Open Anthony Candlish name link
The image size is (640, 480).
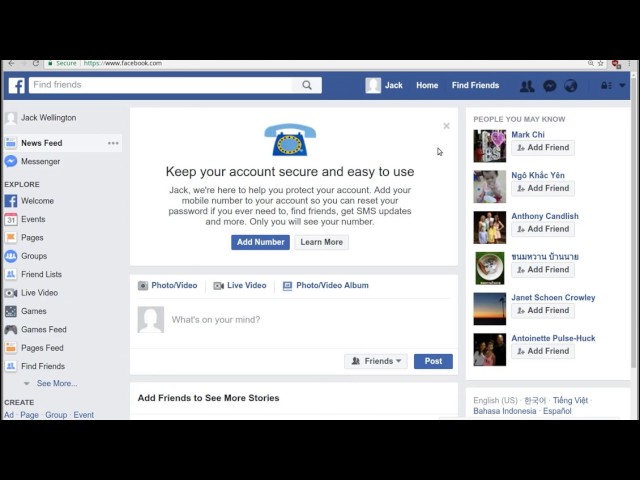coord(545,216)
